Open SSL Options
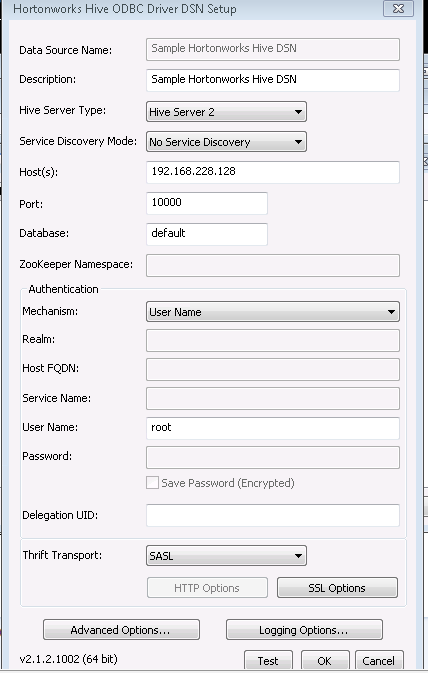This screenshot has height=673, width=428. (337, 588)
